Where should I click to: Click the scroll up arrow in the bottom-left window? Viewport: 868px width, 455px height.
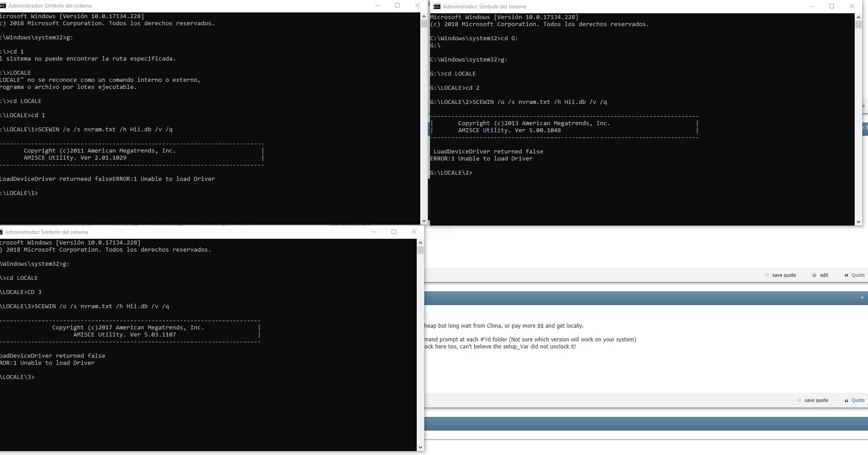click(420, 243)
